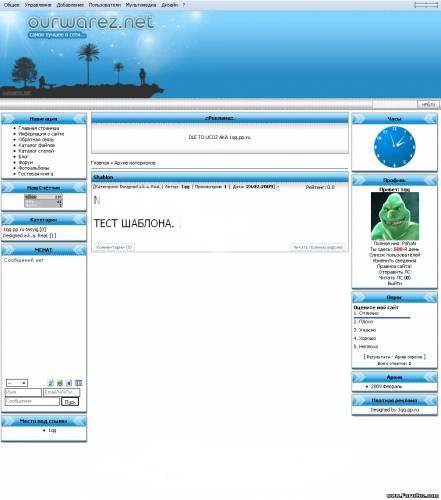Click the Найти search button
Image resolution: width=441 pixels, height=500 pixels.
click(x=428, y=105)
